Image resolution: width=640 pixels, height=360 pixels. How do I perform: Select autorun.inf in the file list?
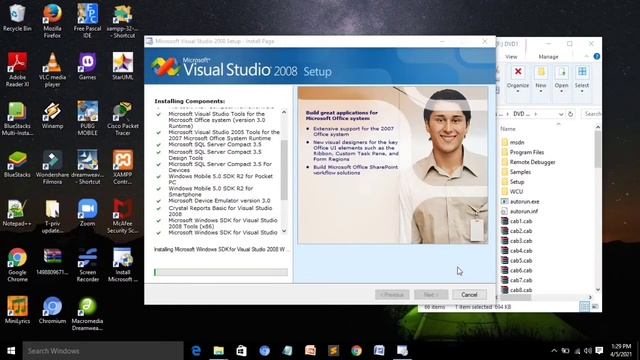[x=524, y=211]
